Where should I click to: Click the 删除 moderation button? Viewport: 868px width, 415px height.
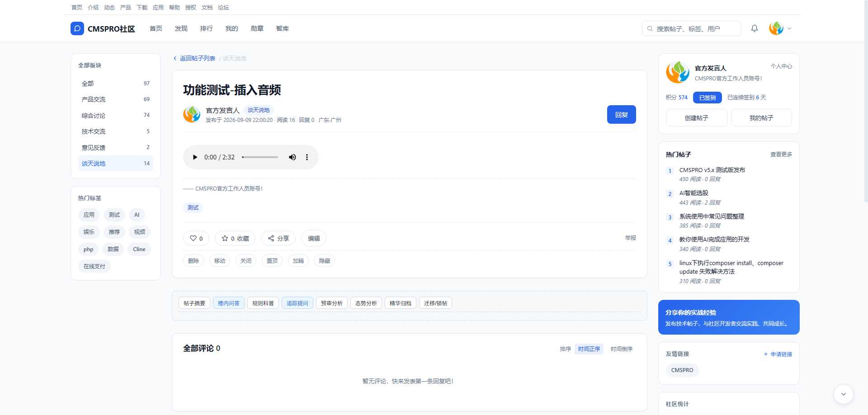point(193,261)
